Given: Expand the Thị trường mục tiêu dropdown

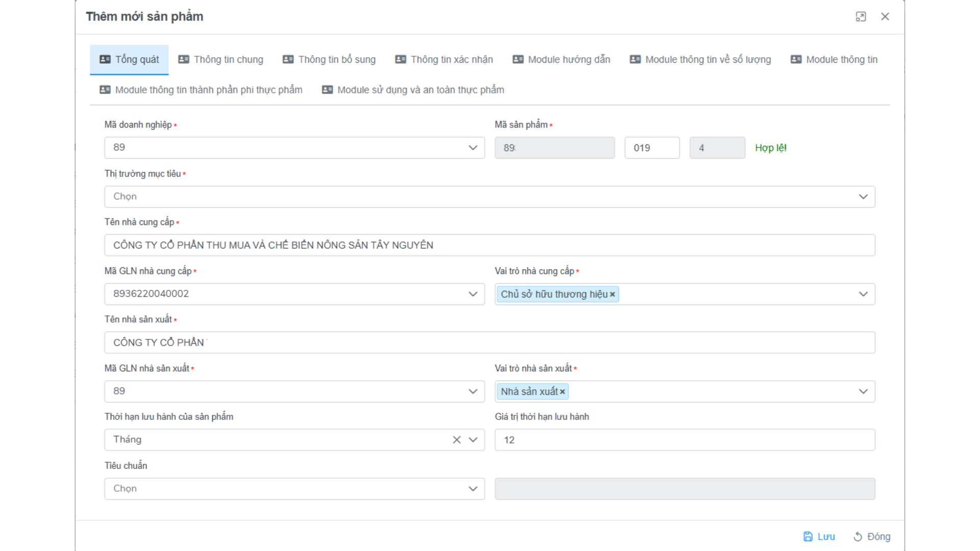Looking at the screenshot, I should 863,197.
